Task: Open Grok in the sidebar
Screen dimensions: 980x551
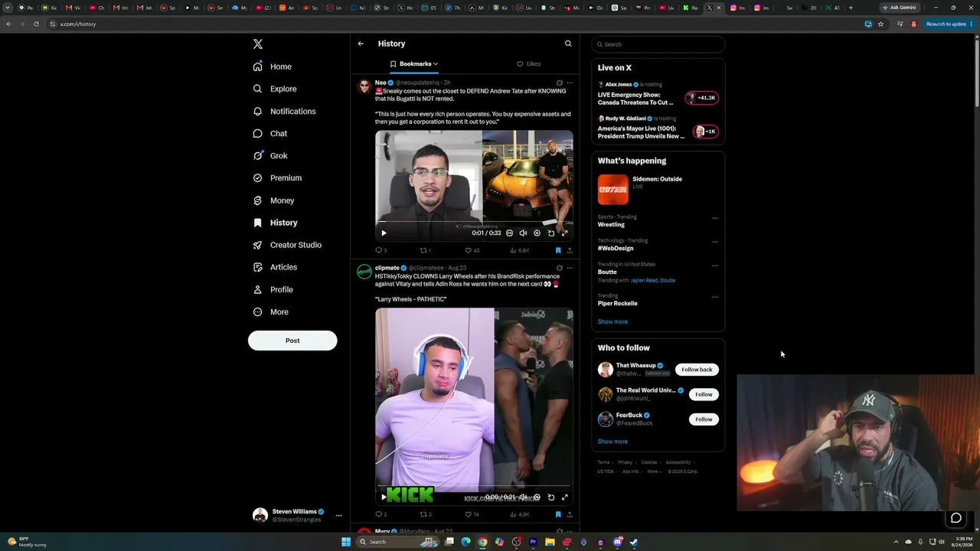Action: click(x=270, y=155)
